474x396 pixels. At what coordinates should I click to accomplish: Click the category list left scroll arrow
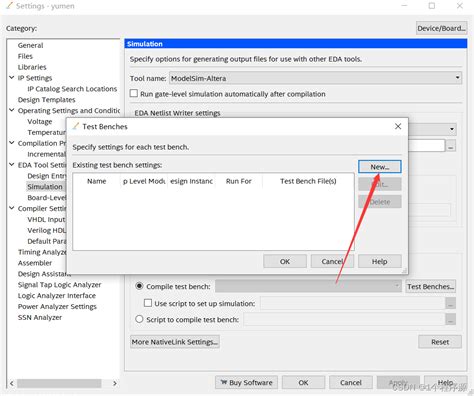pos(12,383)
